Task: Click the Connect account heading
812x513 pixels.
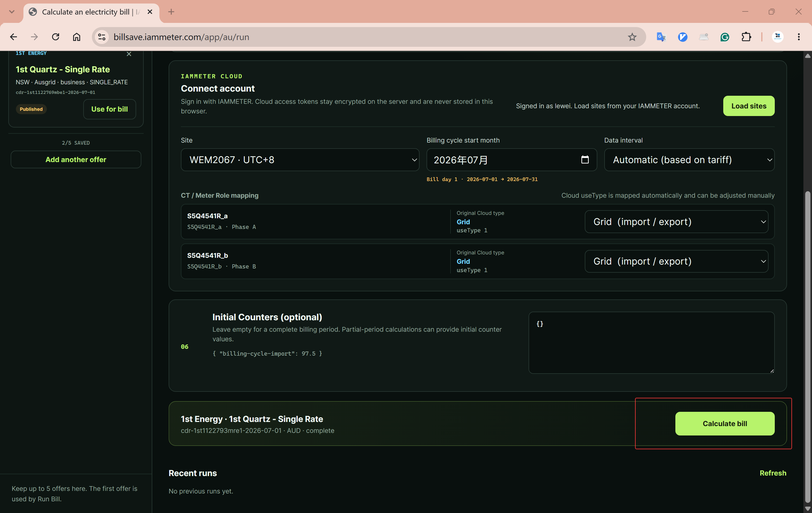Action: coord(218,89)
